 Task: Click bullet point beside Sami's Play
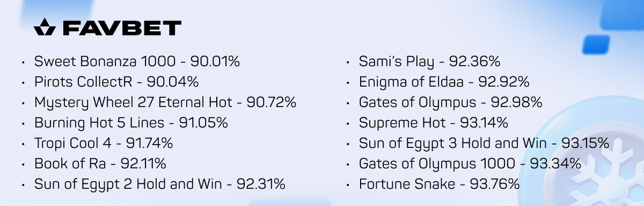[348, 62]
